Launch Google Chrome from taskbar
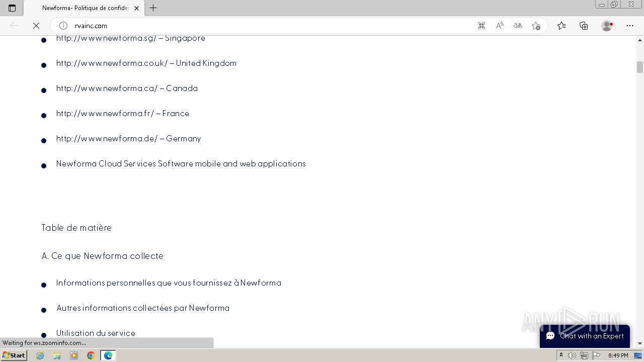644x362 pixels. tap(91, 355)
